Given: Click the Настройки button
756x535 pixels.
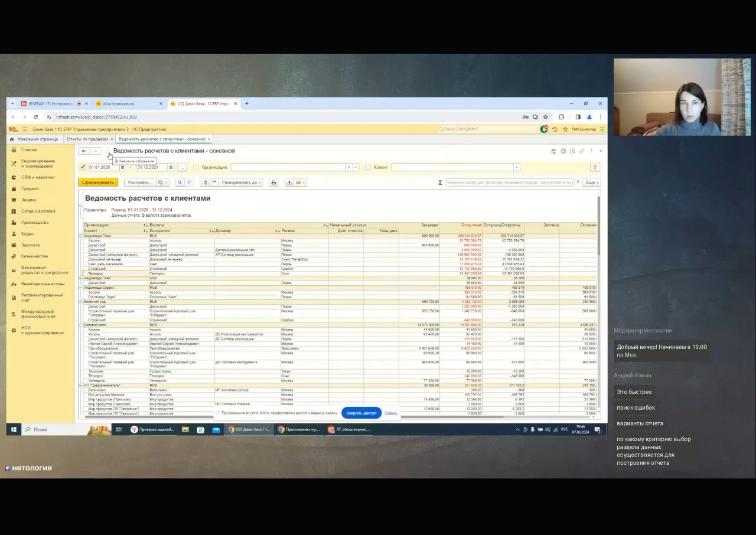Looking at the screenshot, I should point(139,182).
